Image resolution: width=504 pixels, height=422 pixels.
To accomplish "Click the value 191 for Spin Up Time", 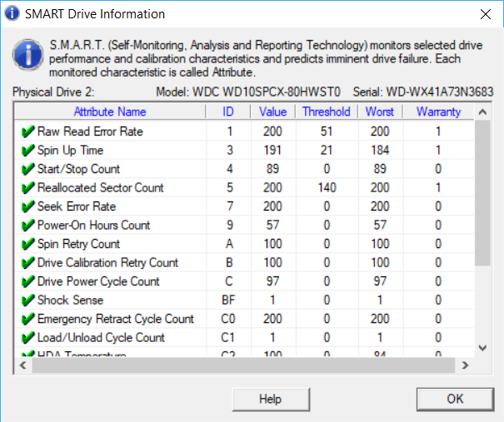I will click(x=272, y=151).
